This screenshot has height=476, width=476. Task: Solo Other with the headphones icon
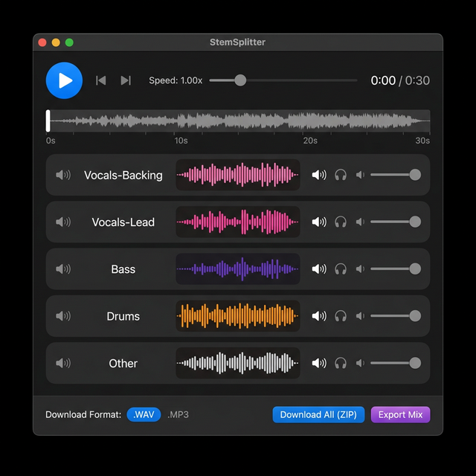(x=341, y=363)
